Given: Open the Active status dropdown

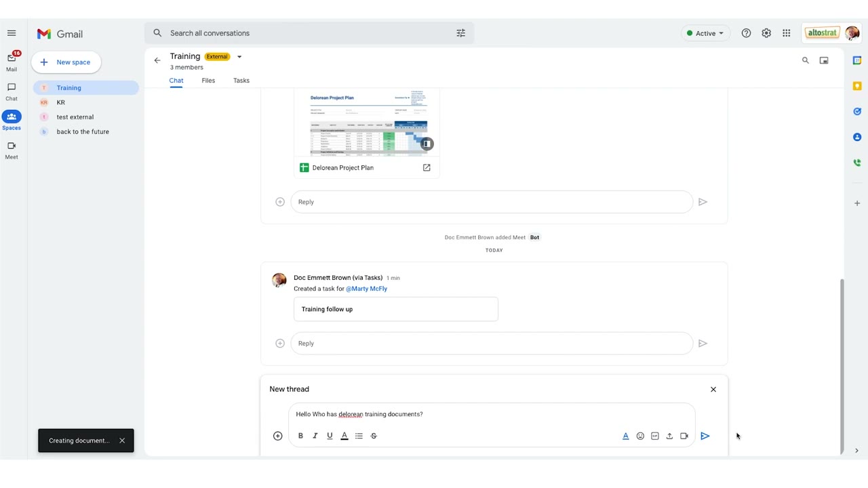Looking at the screenshot, I should point(705,33).
